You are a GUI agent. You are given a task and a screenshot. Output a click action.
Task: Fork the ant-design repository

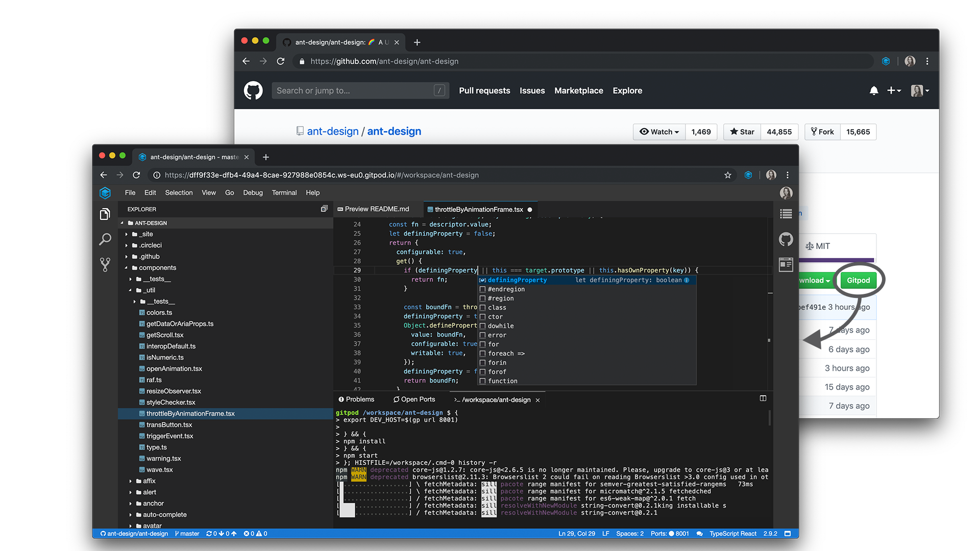[822, 132]
